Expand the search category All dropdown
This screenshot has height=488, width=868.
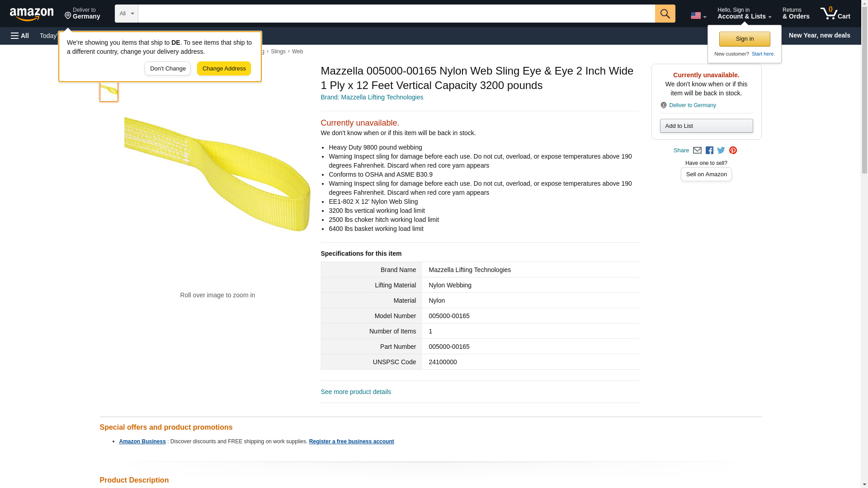(126, 14)
